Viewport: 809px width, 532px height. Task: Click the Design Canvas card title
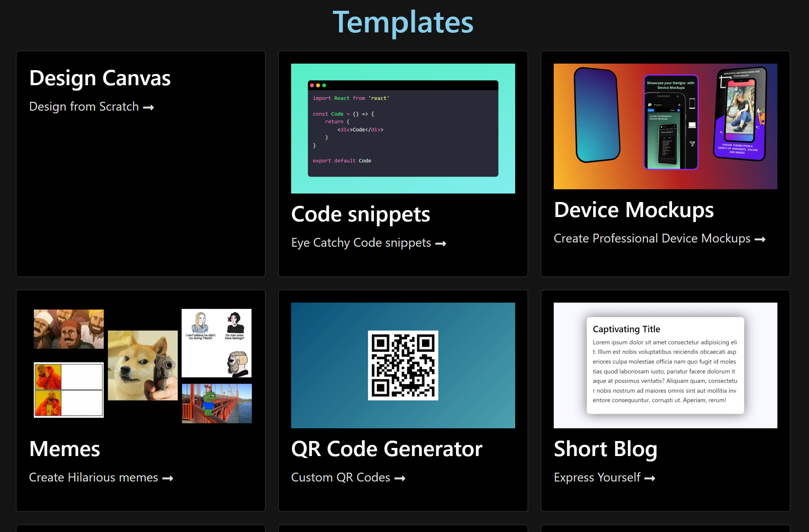point(100,78)
